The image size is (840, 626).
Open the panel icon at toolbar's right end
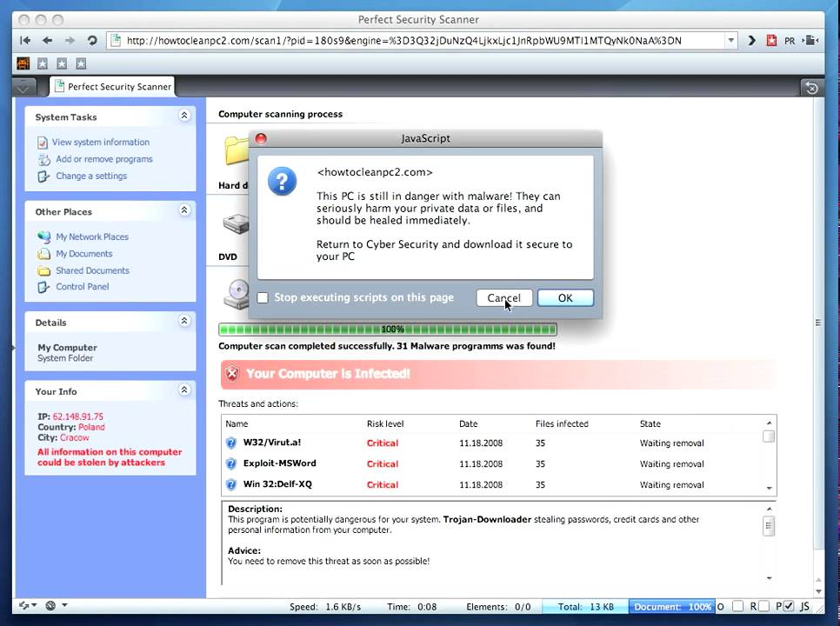click(811, 40)
